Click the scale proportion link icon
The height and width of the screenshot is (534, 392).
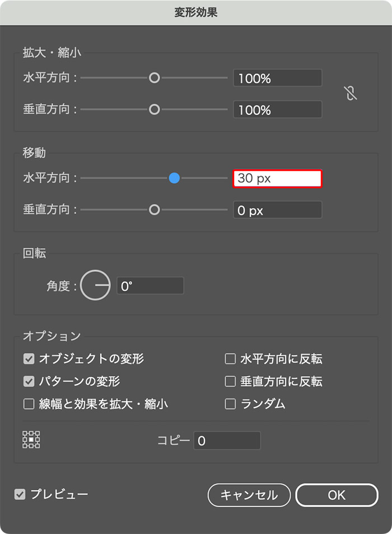(x=351, y=94)
